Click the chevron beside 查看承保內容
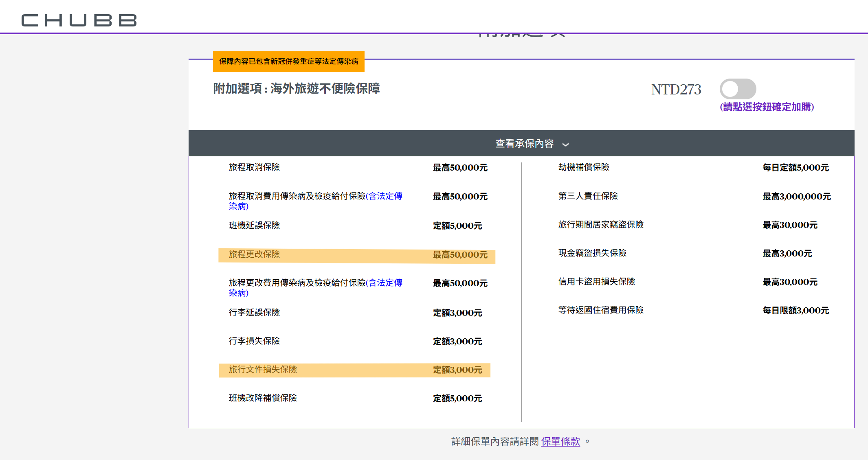Screen dimensions: 868x460 pos(565,145)
